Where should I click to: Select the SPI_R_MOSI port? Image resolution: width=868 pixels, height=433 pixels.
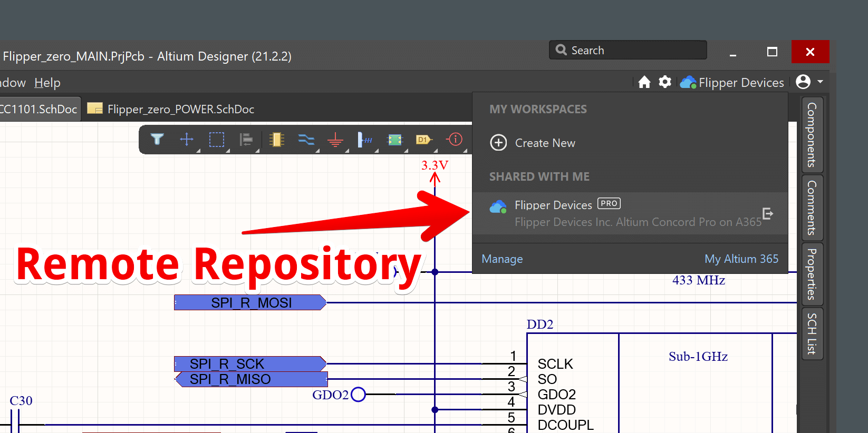[250, 302]
